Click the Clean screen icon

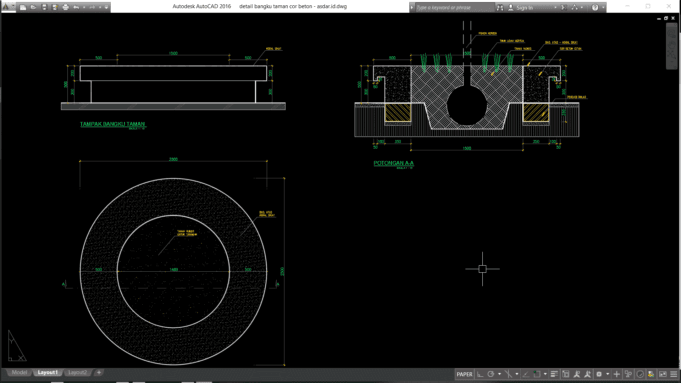[662, 374]
